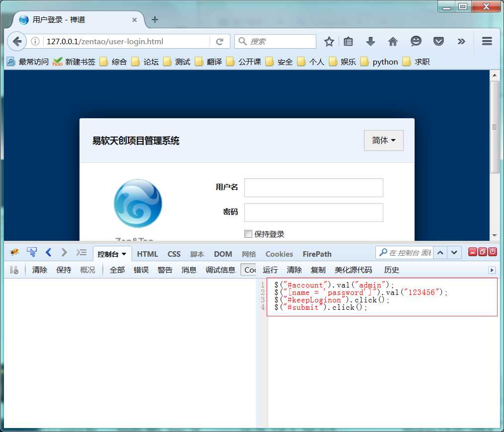504x432 pixels.
Task: Collapse the Firebug command editor side panel
Action: (x=492, y=270)
